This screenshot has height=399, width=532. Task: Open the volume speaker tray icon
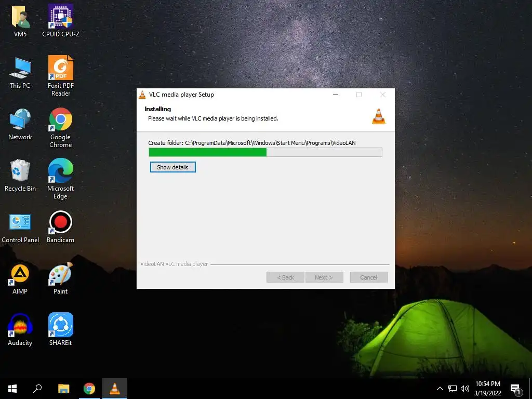pyautogui.click(x=465, y=389)
